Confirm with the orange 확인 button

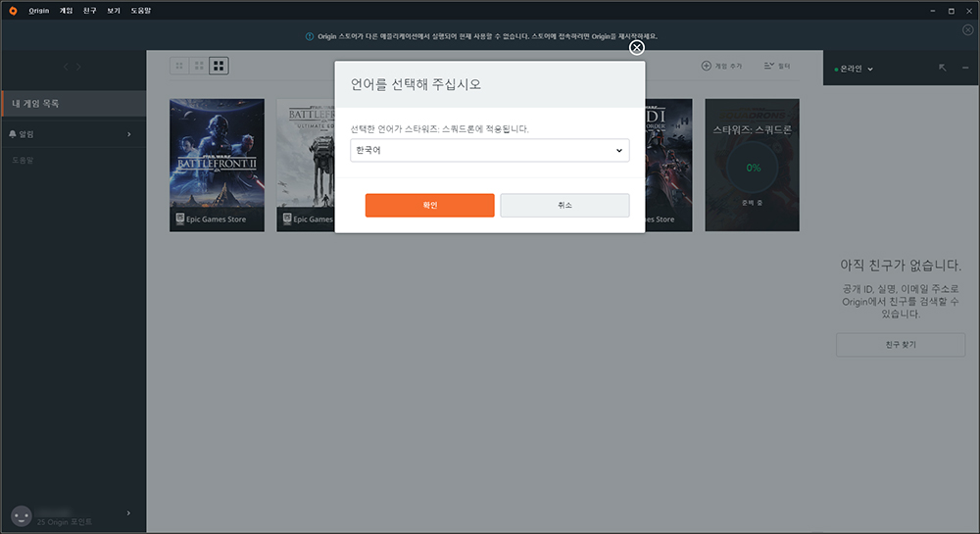click(430, 206)
